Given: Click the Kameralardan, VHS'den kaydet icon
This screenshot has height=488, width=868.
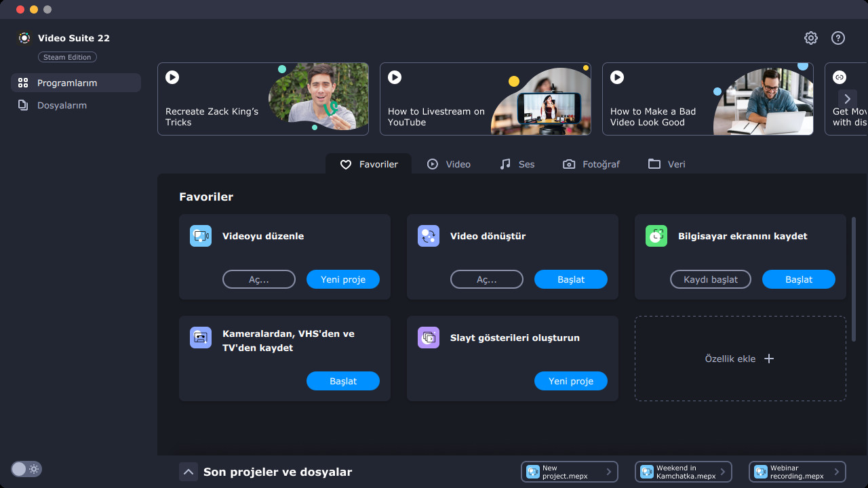Looking at the screenshot, I should (x=201, y=338).
